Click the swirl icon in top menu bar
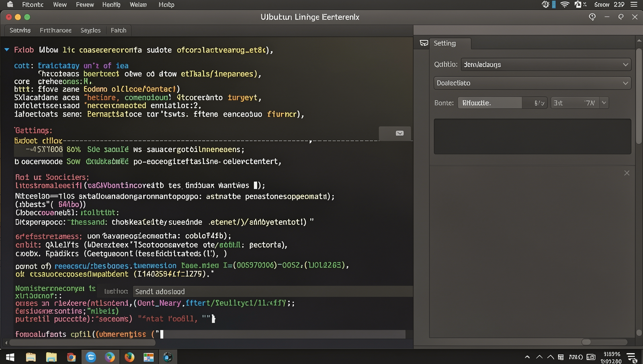The height and width of the screenshot is (364, 643). pos(545,4)
